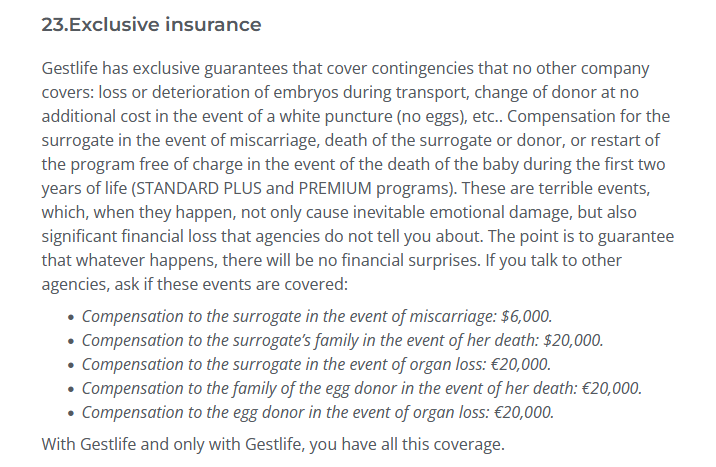Click the egg donor organ loss bullet

(x=317, y=411)
